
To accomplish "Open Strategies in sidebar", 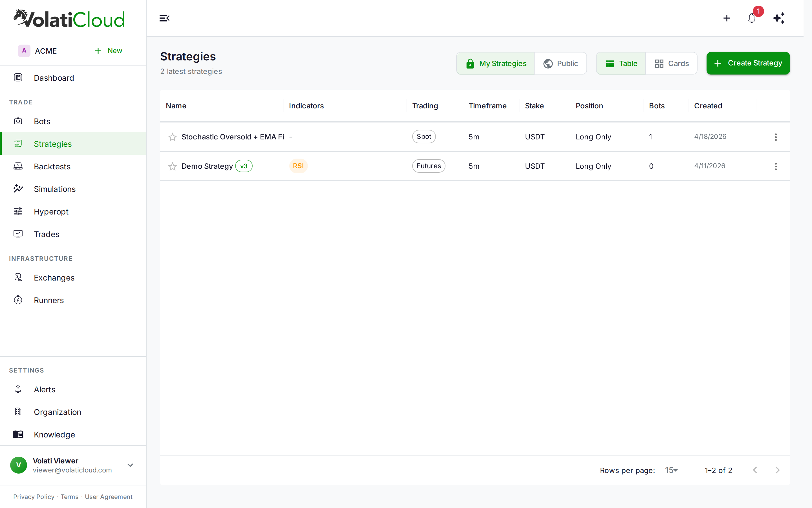I will pyautogui.click(x=73, y=144).
